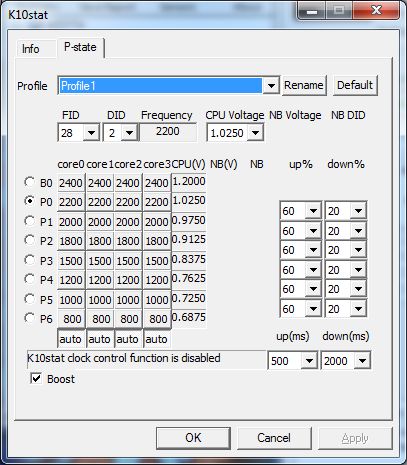Select the P5 radio button
This screenshot has width=407, height=465.
click(30, 299)
